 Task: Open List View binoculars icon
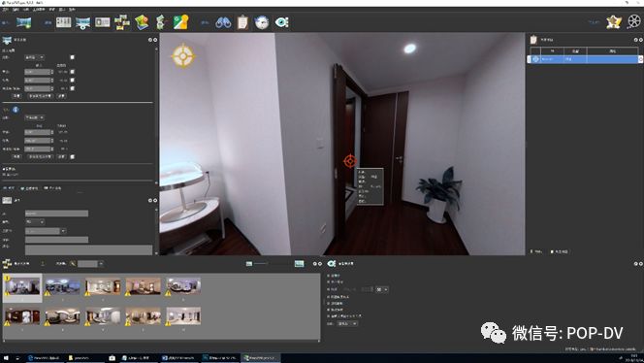(x=223, y=22)
